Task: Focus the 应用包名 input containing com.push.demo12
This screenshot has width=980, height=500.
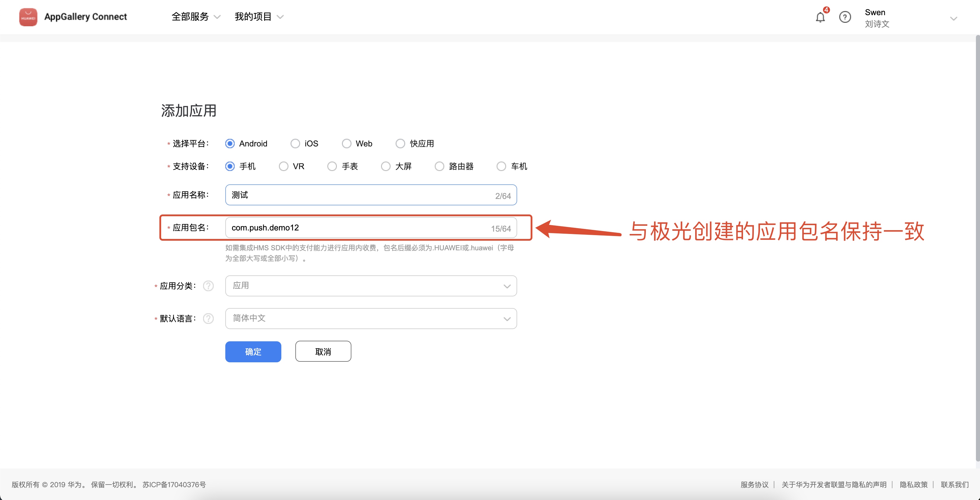Action: [371, 228]
